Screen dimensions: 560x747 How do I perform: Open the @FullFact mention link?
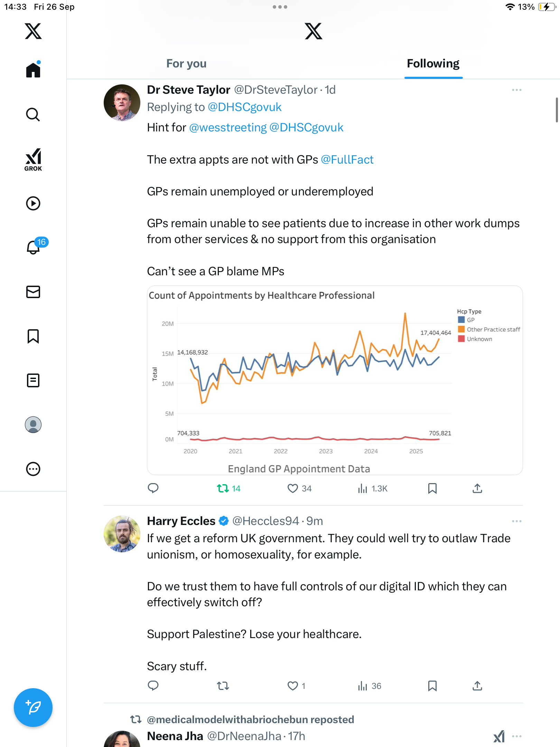pyautogui.click(x=347, y=159)
